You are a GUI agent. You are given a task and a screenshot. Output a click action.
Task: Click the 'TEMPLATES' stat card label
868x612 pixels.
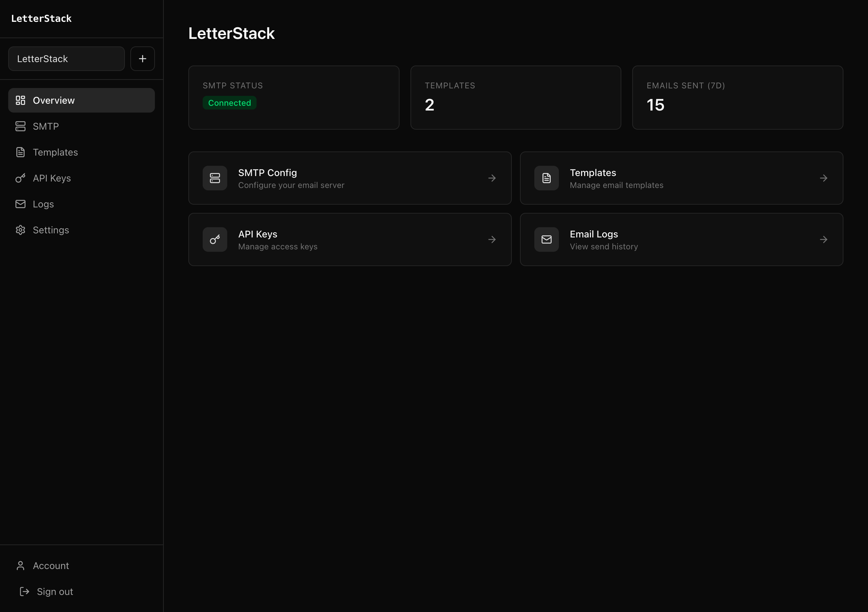pos(450,85)
